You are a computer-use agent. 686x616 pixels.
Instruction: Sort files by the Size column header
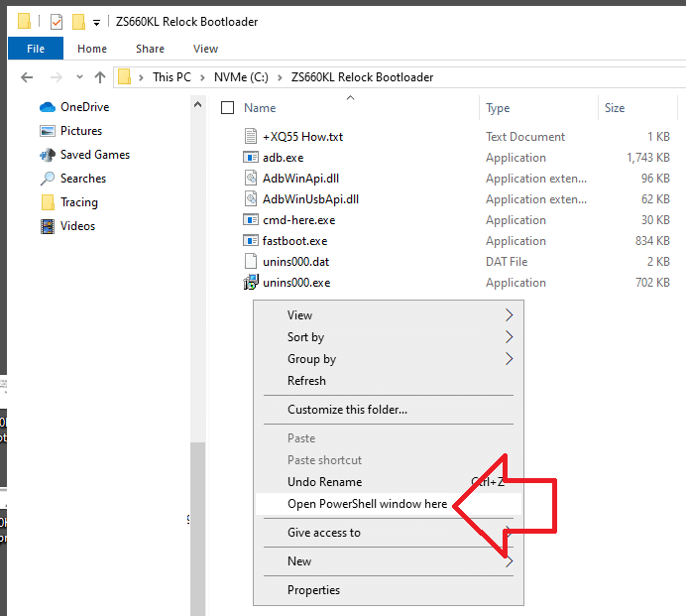pyautogui.click(x=615, y=108)
